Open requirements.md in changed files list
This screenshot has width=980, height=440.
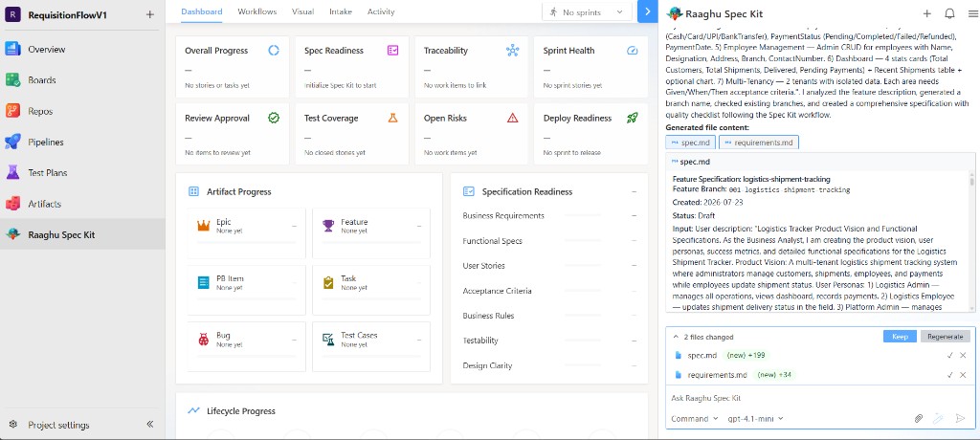point(717,375)
